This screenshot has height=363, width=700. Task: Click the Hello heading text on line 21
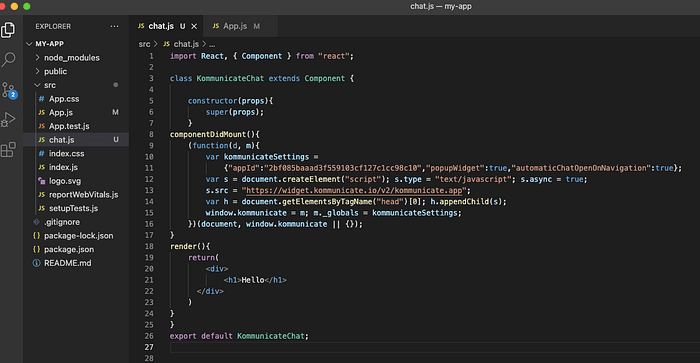coord(253,280)
